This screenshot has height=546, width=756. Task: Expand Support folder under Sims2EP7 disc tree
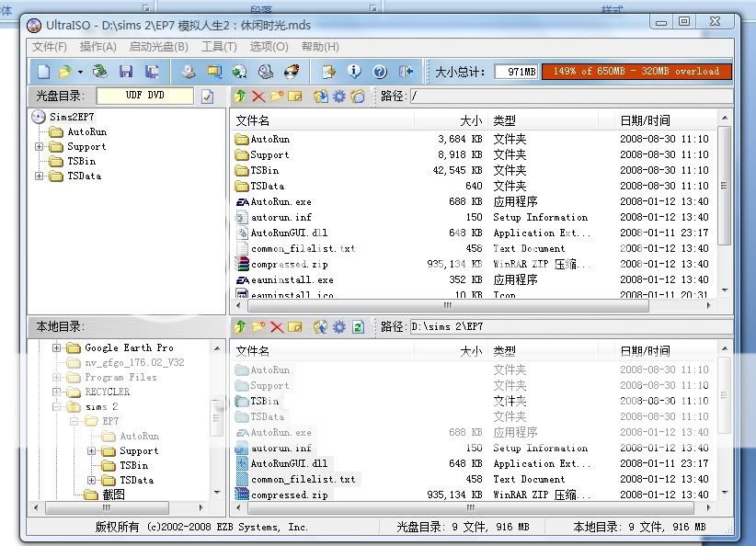pyautogui.click(x=40, y=146)
